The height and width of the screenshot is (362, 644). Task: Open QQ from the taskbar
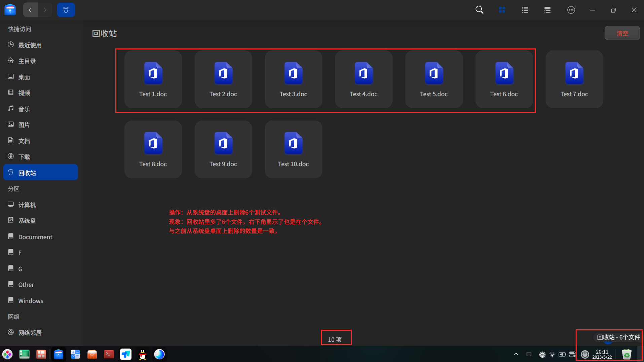(142, 354)
